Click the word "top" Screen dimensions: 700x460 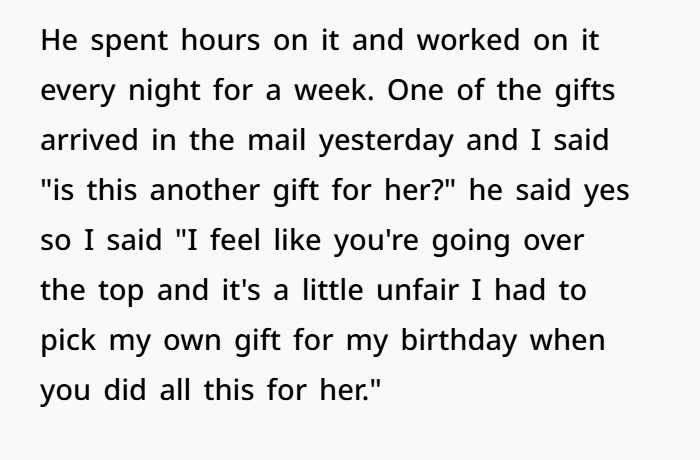(121, 292)
